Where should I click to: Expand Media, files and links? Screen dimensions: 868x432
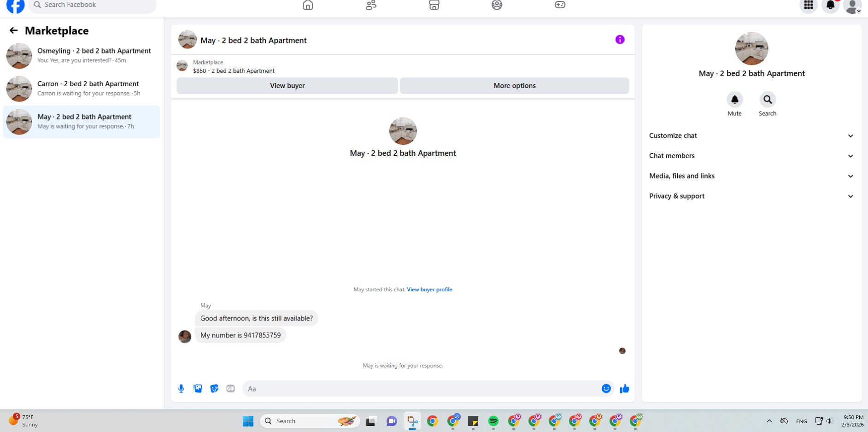[x=751, y=176]
